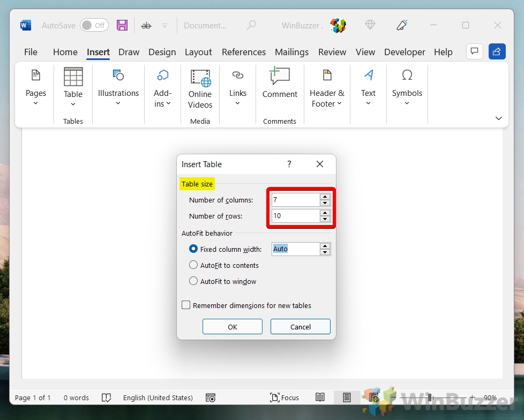Expand the Text dropdown chevron
This screenshot has width=524, height=420.
coord(368,103)
